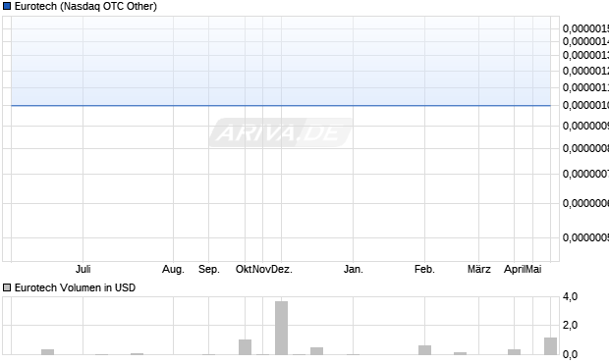Click the tallest volume bar near Dez.
Image resolution: width=609 pixels, height=364 pixels.
pyautogui.click(x=282, y=328)
